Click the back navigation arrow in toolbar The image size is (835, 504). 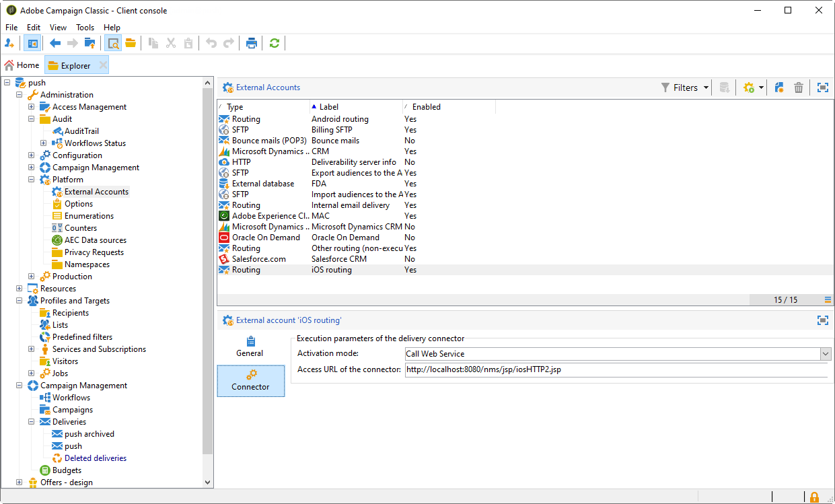[x=55, y=43]
